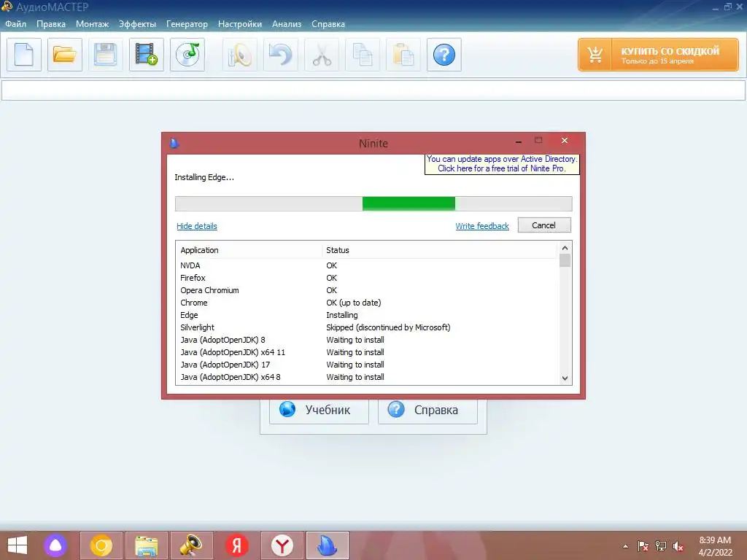
Task: Open Yandex Browser Y taskbar icon
Action: point(282,545)
